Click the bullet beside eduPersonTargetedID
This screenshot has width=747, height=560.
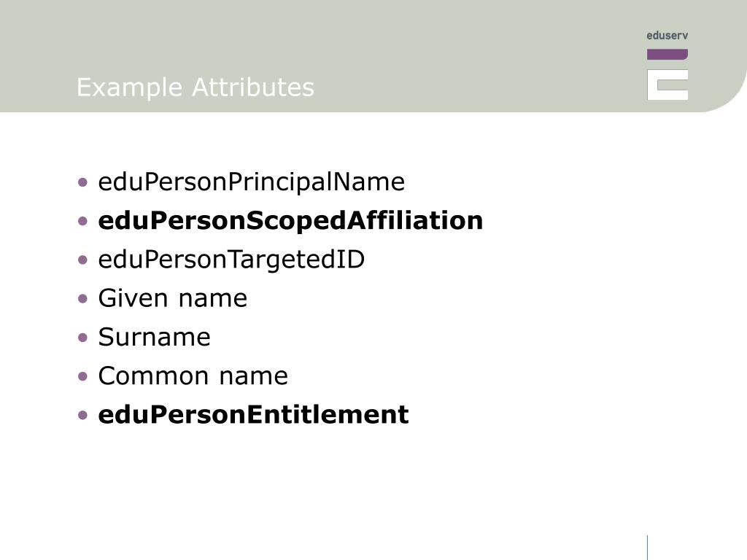point(85,260)
